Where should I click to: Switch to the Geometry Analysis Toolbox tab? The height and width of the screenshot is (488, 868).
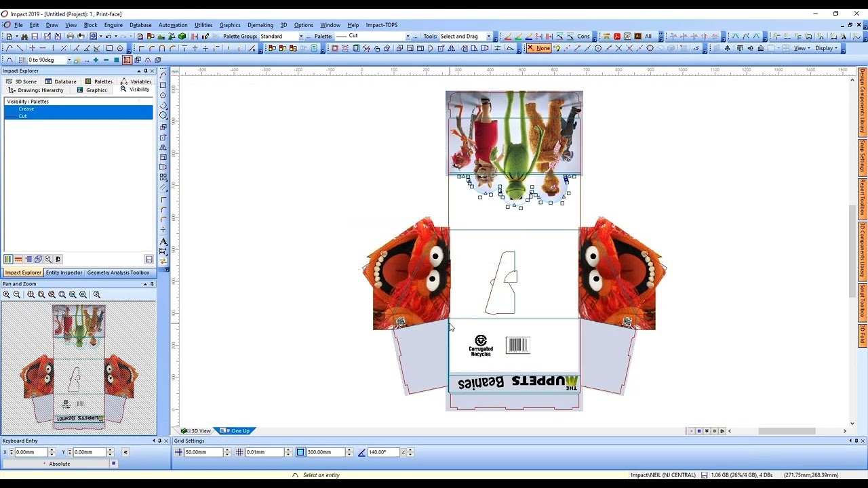pos(118,272)
